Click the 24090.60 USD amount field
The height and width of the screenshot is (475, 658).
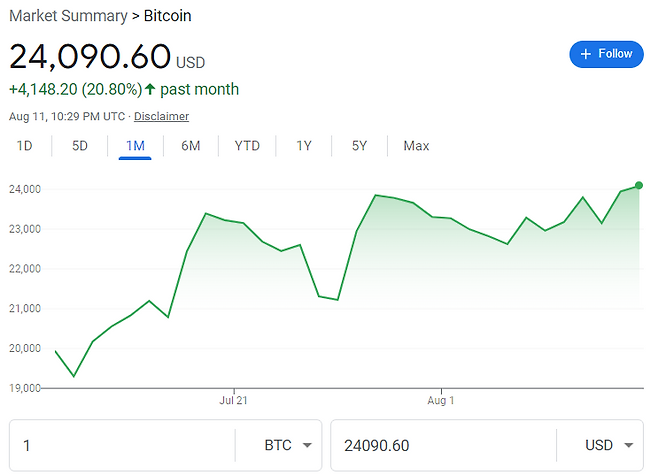tap(440, 445)
